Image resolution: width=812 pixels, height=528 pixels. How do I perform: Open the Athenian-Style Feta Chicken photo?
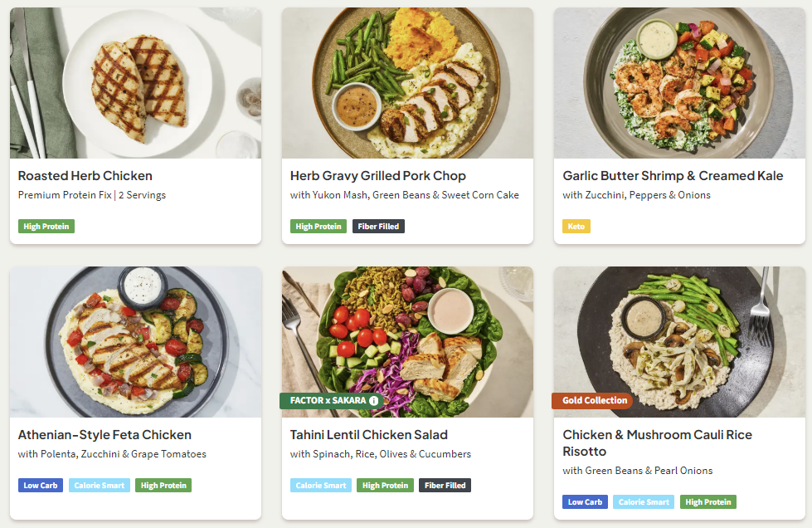click(135, 342)
